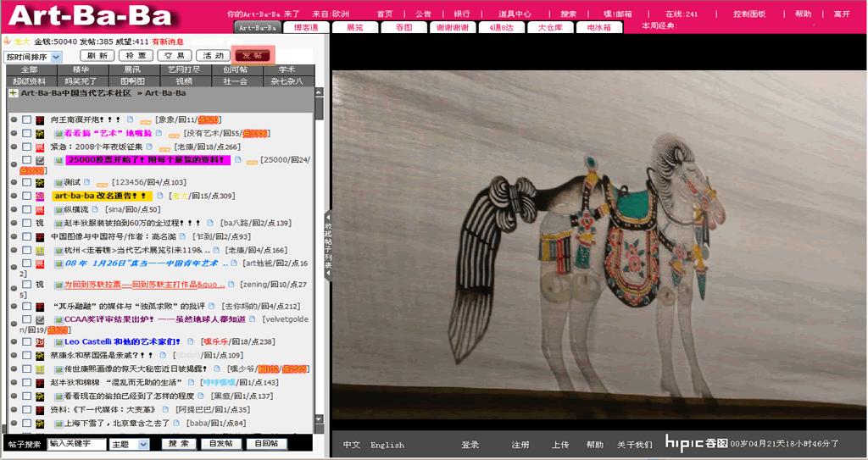The image size is (868, 460).
Task: Click the red category icon on the 紧急:2008个年夜饭征集 row
Action: 40,147
